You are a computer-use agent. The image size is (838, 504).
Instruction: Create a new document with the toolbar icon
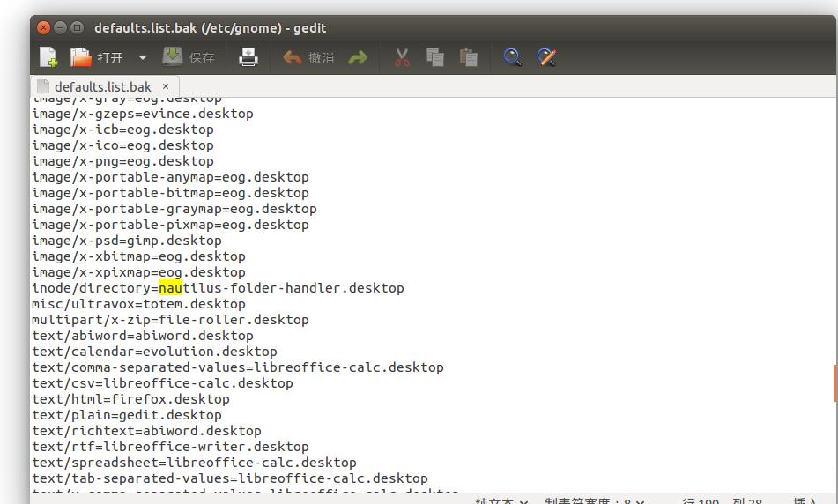tap(48, 57)
